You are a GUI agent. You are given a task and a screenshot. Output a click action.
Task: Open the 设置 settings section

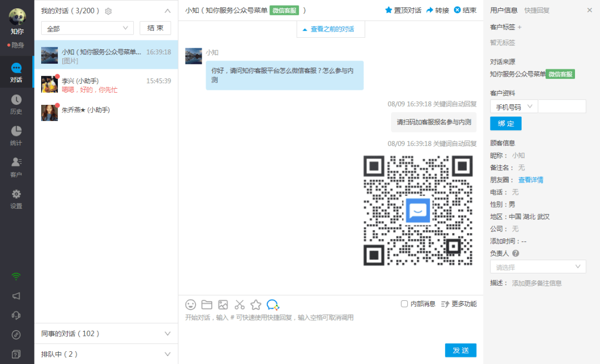(x=16, y=199)
